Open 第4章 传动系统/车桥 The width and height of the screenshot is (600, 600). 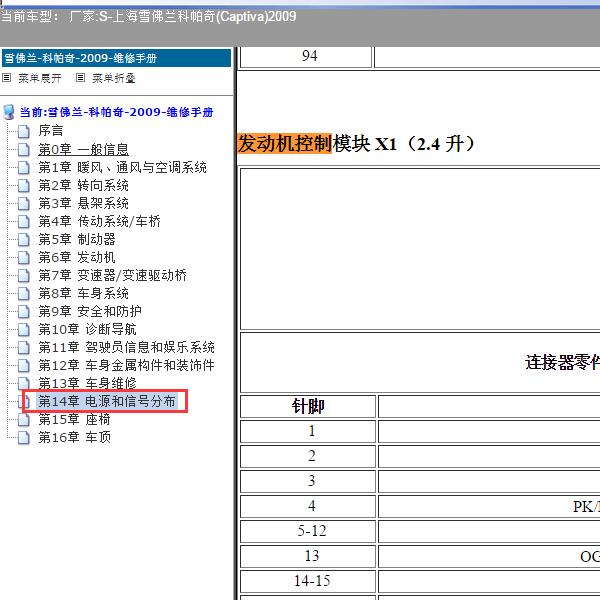[x=99, y=221]
